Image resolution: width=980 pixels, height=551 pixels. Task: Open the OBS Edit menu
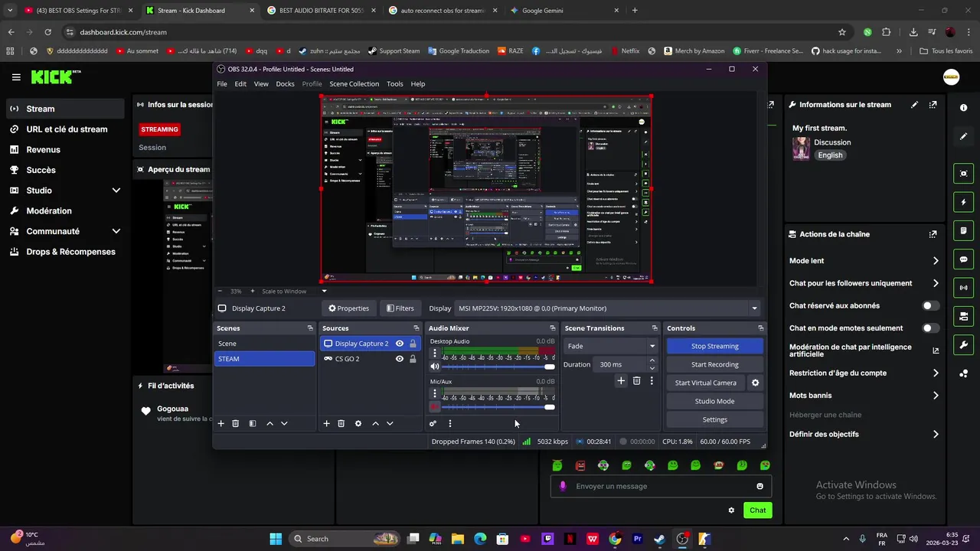coord(240,84)
